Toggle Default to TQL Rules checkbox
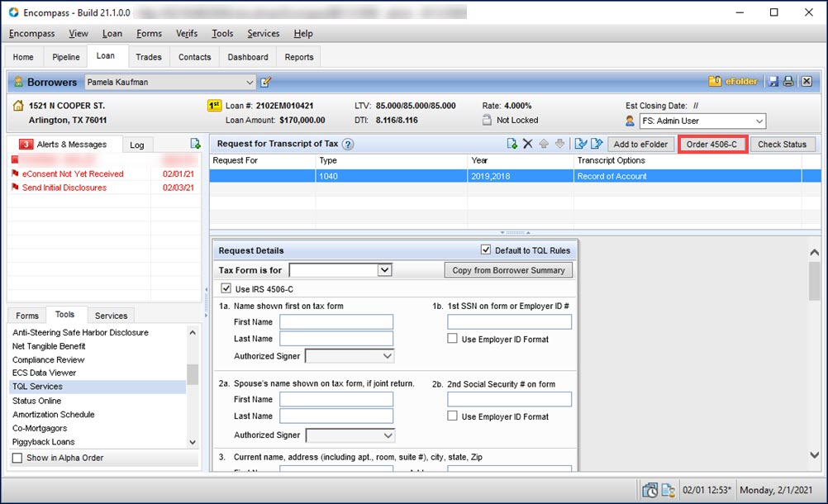This screenshot has height=504, width=828. (x=486, y=250)
